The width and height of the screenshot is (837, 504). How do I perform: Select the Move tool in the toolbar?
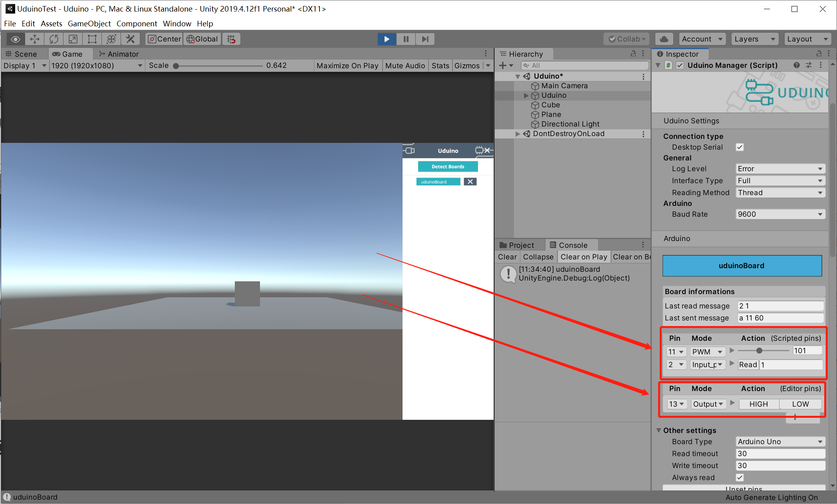click(34, 39)
